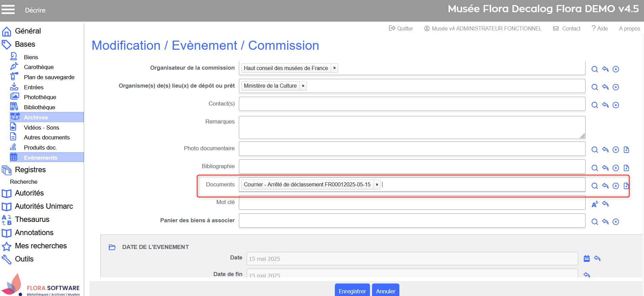Click search icon for Organisateur de la commission
This screenshot has width=644, height=296.
(595, 69)
